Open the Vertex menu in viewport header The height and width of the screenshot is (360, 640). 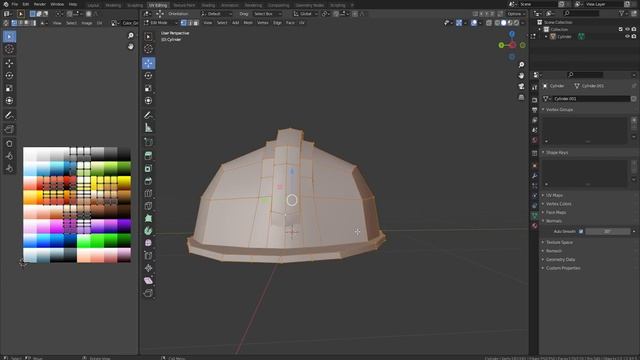click(263, 23)
